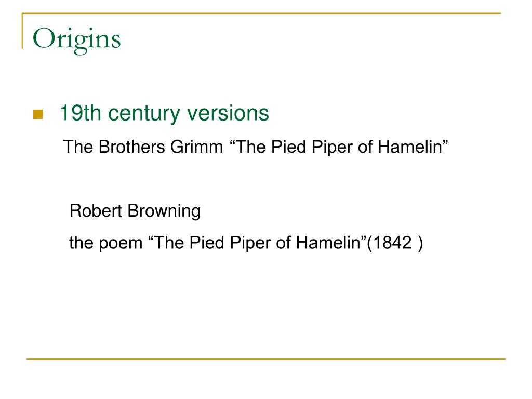Click "19th" in the green heading
This screenshot has height=399, width=532.
(x=81, y=113)
